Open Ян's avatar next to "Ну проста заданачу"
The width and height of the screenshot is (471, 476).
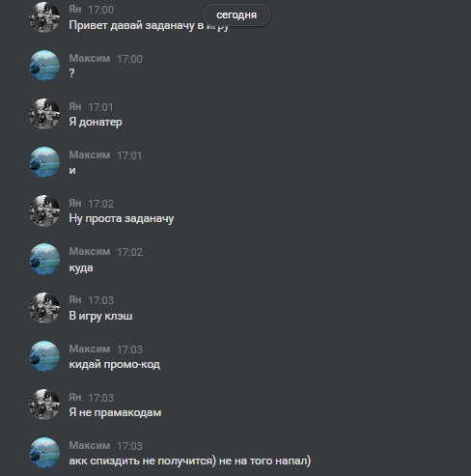coord(44,210)
